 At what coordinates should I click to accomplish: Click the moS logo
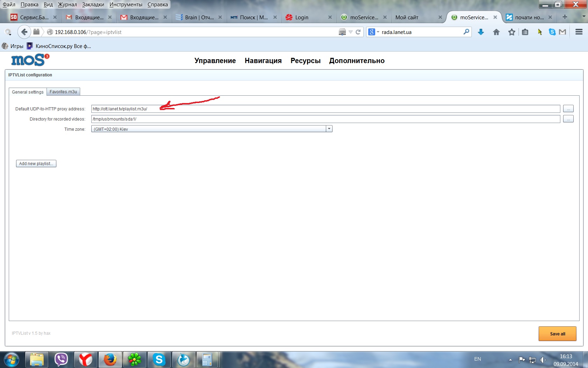click(x=30, y=60)
